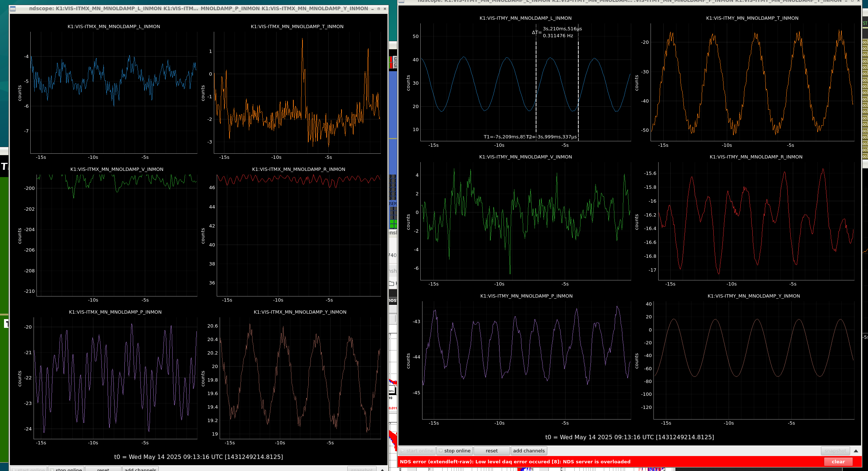The image size is (868, 471).
Task: Click the t0 timestamp label in ITMX window
Action: point(198,457)
